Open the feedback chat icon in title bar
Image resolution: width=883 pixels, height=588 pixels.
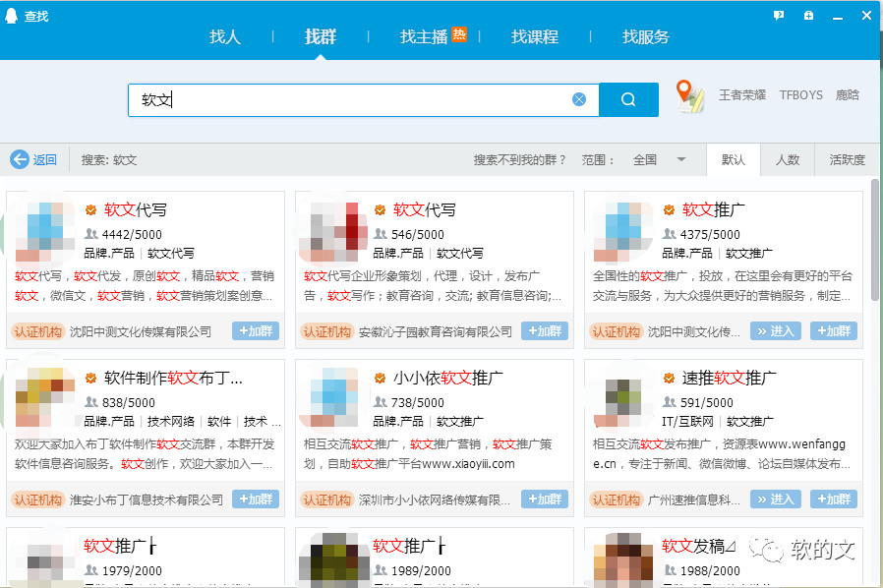tap(778, 16)
